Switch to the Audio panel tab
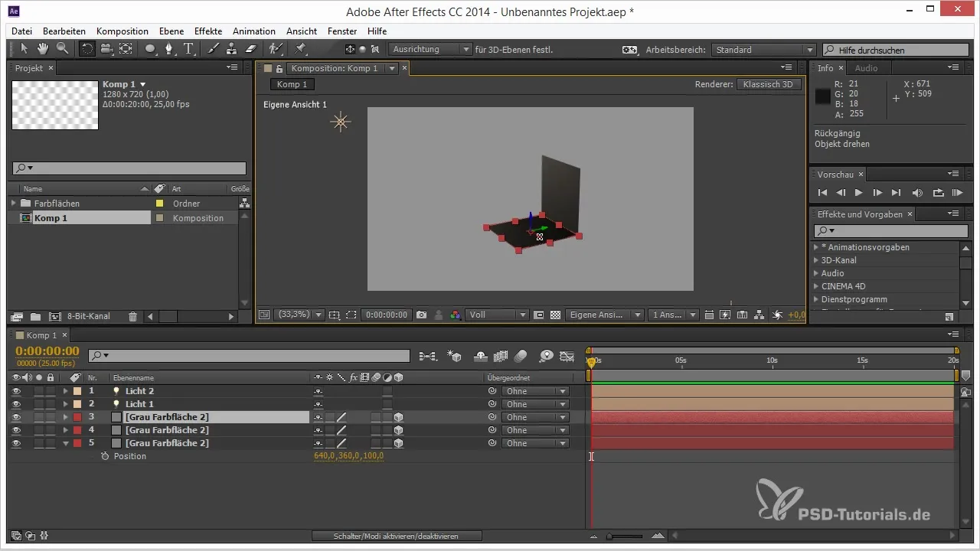Image resolution: width=980 pixels, height=551 pixels. tap(866, 68)
